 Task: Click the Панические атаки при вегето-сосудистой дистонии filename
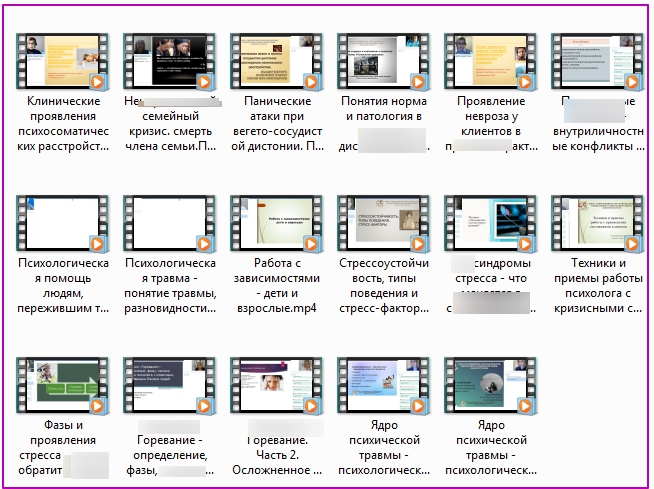tap(275, 124)
